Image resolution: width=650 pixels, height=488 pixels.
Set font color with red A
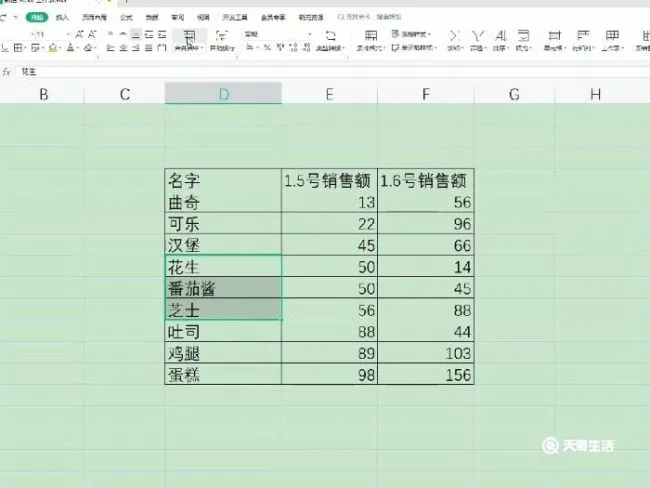coord(70,48)
